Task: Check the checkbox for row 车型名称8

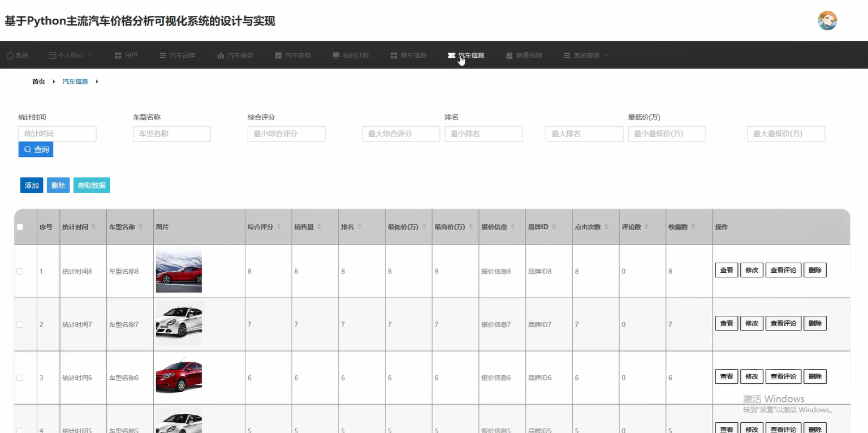Action: tap(20, 272)
